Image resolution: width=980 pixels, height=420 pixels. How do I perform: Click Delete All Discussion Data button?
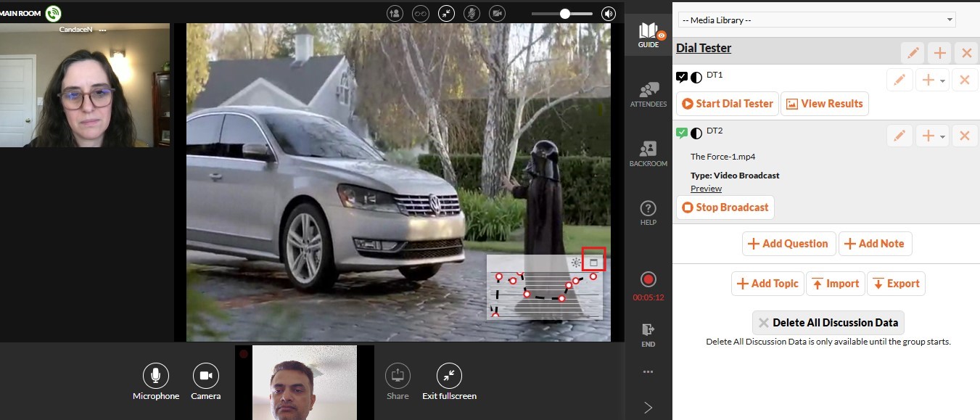[x=828, y=323]
